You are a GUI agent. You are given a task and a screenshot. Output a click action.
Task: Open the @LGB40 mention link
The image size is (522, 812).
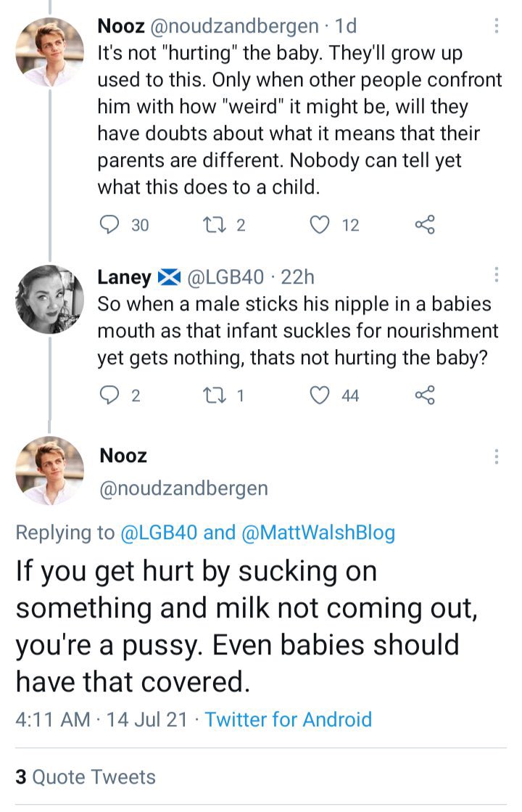[158, 533]
